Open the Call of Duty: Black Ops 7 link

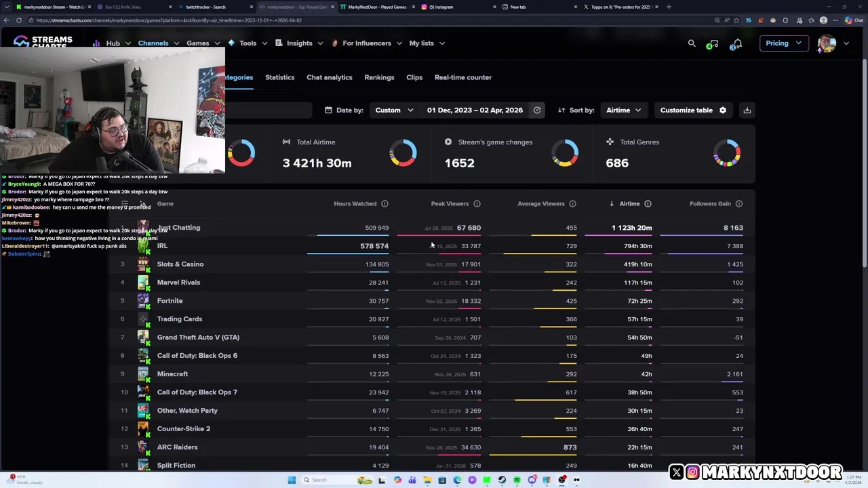[197, 392]
